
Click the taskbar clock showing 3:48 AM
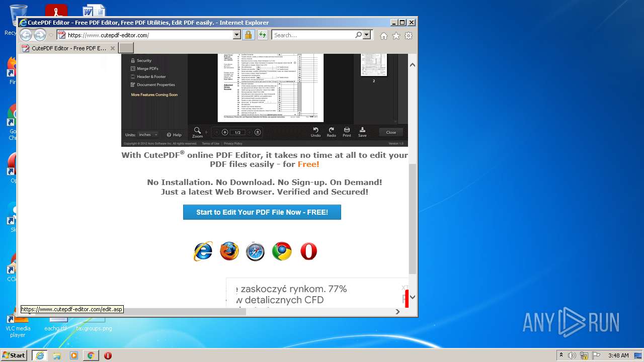pyautogui.click(x=618, y=355)
